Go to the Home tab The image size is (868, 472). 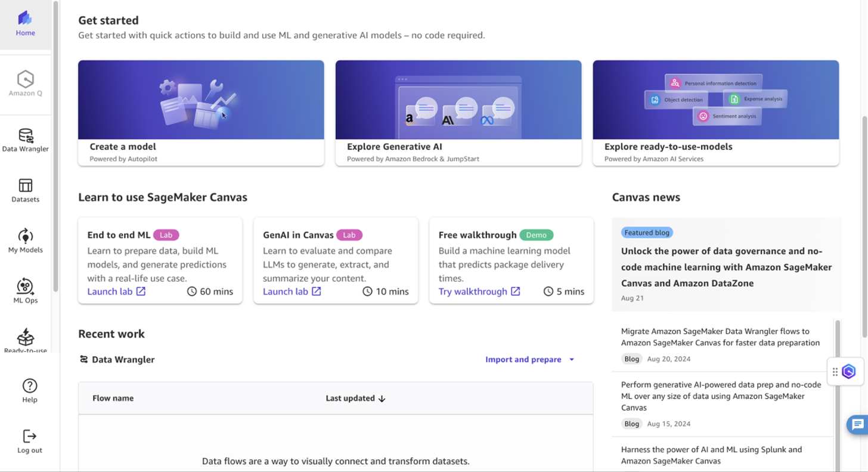click(25, 24)
